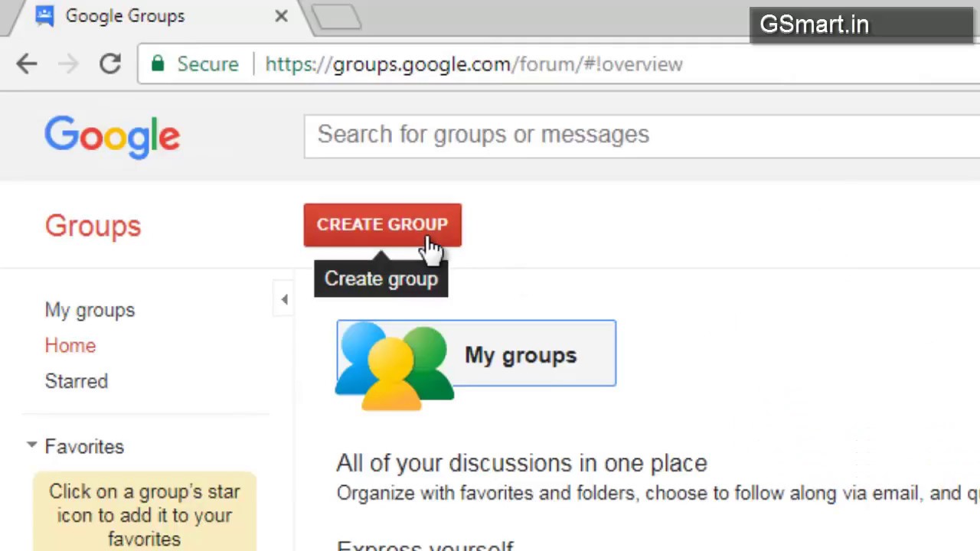
Task: Click the My groups card button
Action: tap(476, 354)
